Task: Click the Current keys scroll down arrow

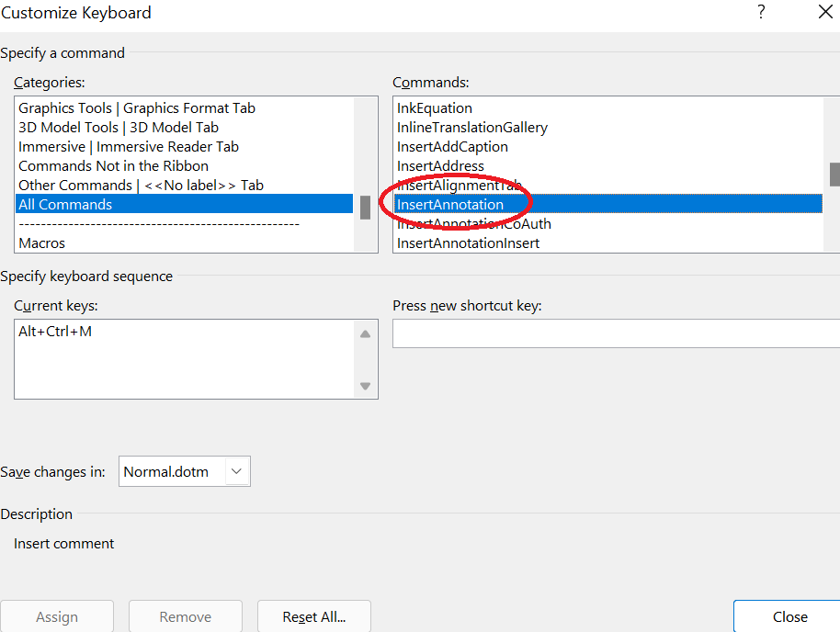Action: (x=366, y=386)
